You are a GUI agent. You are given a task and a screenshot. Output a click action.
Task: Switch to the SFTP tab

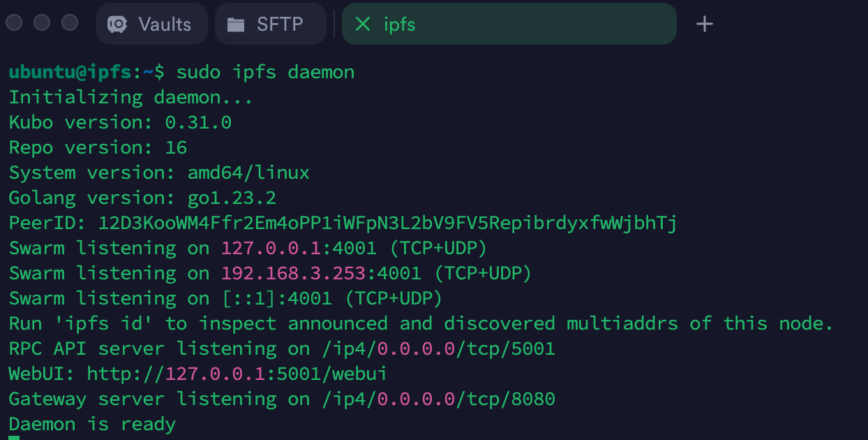271,24
